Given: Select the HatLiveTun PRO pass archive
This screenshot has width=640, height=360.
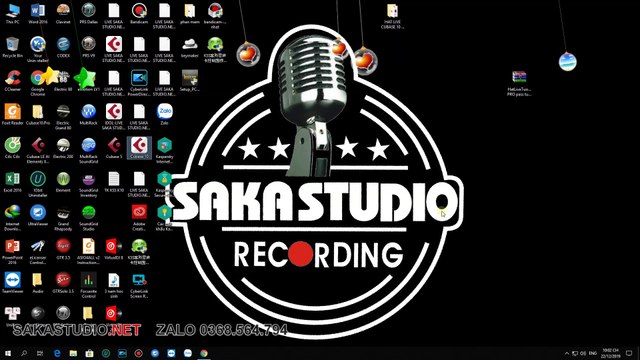Looking at the screenshot, I should 519,83.
